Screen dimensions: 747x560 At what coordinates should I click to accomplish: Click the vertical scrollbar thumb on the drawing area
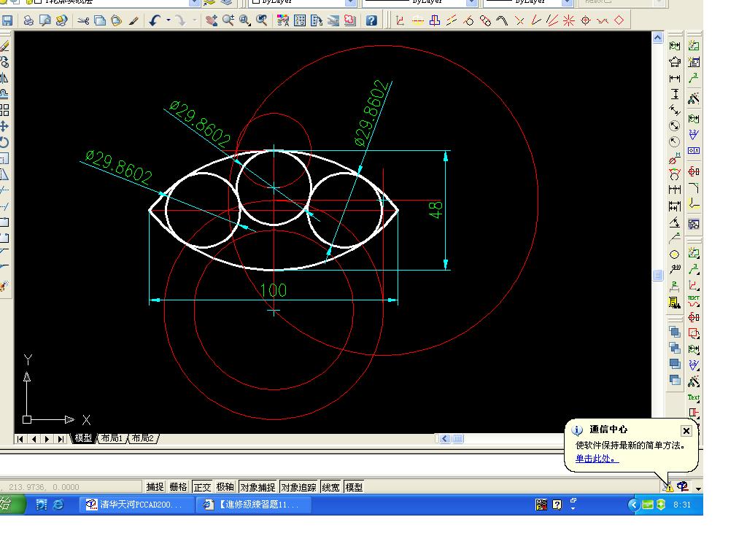658,275
